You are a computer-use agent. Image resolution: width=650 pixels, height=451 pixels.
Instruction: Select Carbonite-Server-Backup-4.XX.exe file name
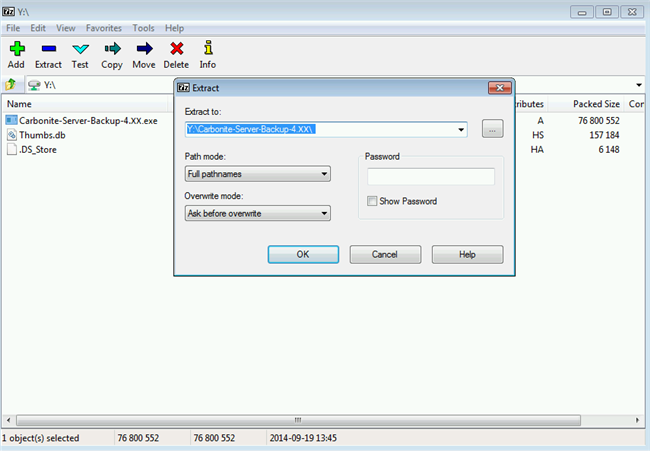(88, 121)
